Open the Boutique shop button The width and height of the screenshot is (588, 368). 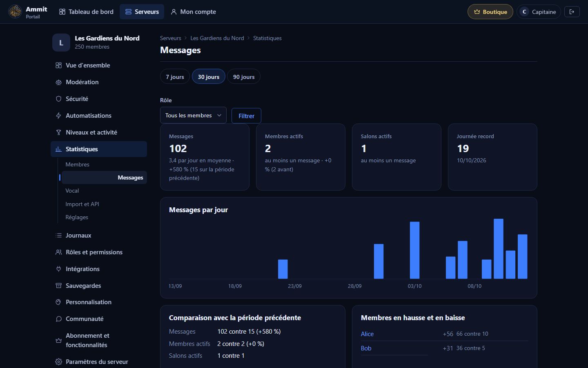[490, 12]
